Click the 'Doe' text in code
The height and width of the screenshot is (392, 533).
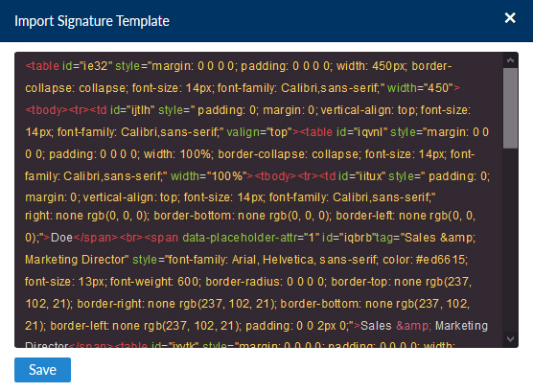tap(61, 238)
